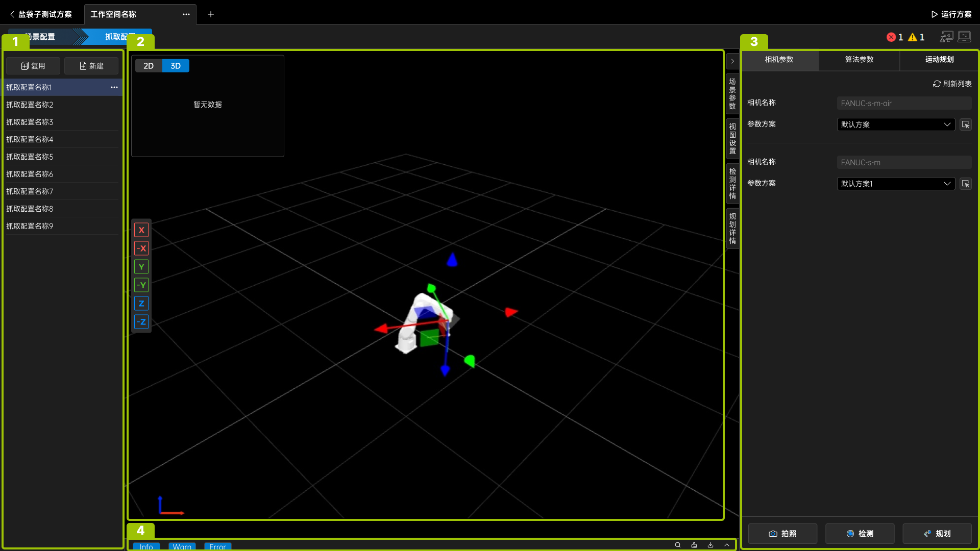
Task: Set view to positive Z axis
Action: [x=141, y=304]
